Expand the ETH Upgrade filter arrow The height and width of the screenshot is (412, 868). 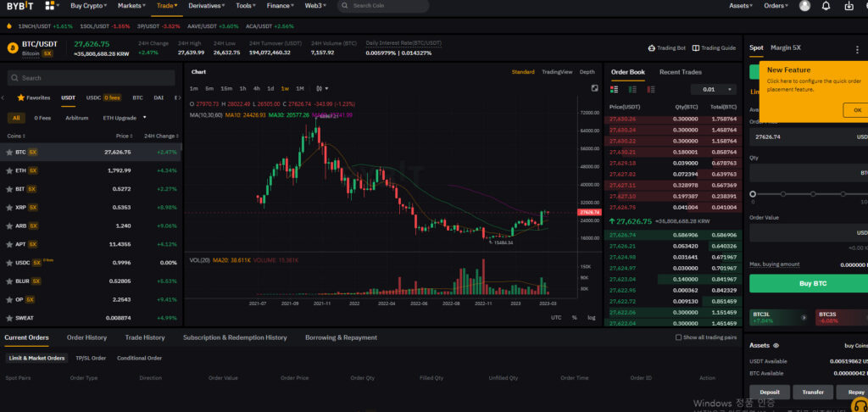click(144, 117)
